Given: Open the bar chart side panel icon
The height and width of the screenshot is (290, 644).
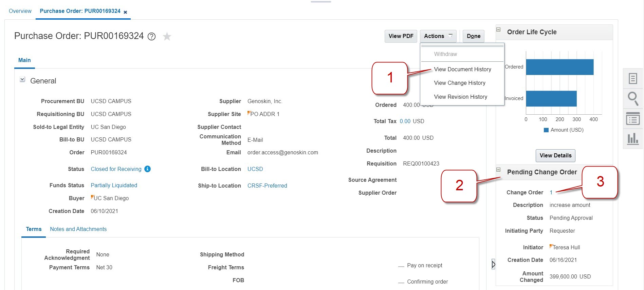Looking at the screenshot, I should [633, 139].
